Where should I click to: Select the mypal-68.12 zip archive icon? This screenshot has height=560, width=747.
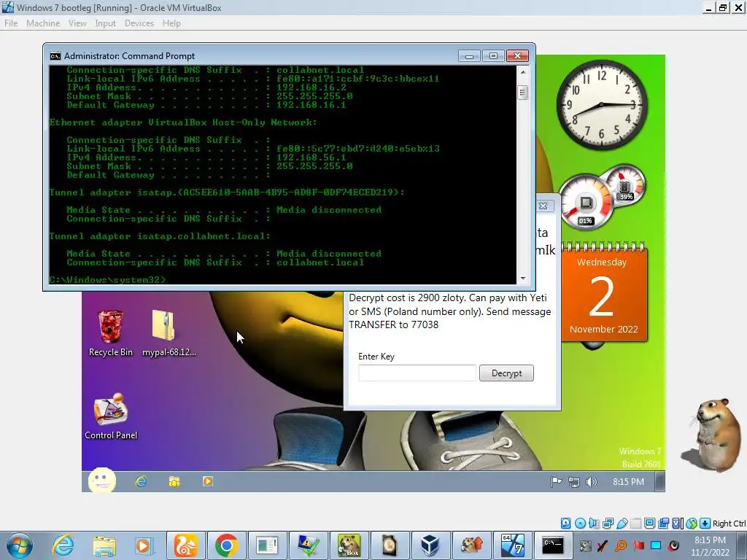169,332
